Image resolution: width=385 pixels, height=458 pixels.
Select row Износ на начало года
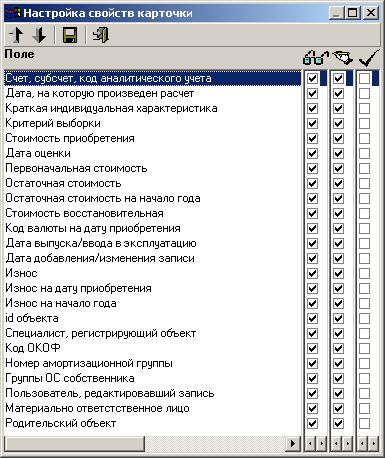[152, 303]
